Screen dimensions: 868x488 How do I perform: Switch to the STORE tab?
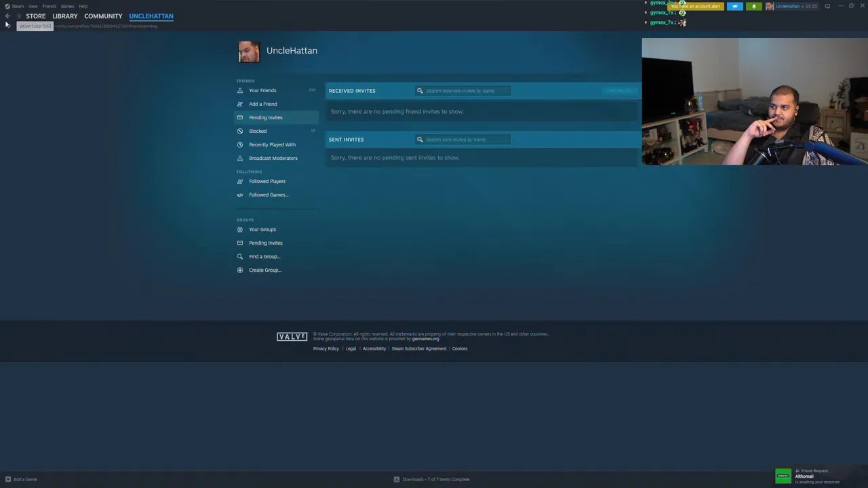pos(36,16)
